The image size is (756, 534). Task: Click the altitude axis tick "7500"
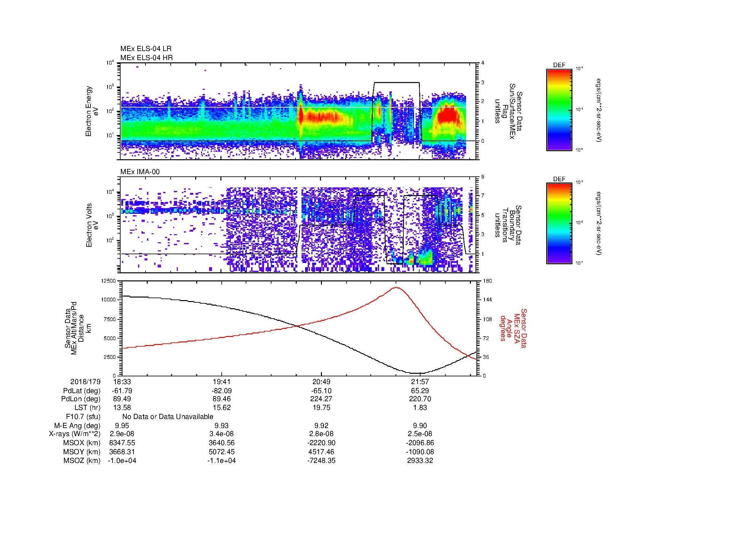click(110, 319)
